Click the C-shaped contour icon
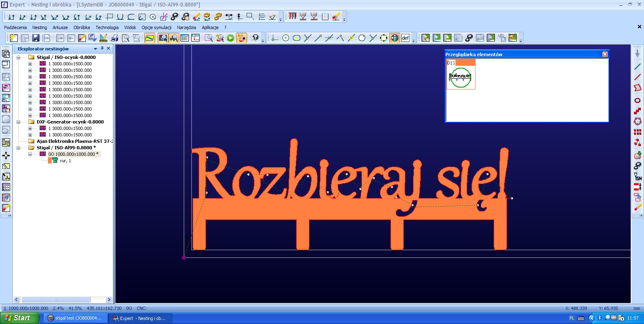 (x=131, y=17)
